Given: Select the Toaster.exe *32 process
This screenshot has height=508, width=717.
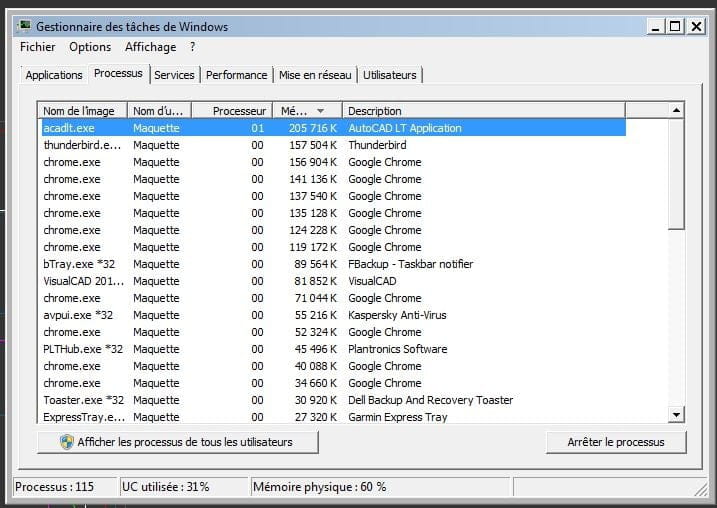Looking at the screenshot, I should pos(334,400).
